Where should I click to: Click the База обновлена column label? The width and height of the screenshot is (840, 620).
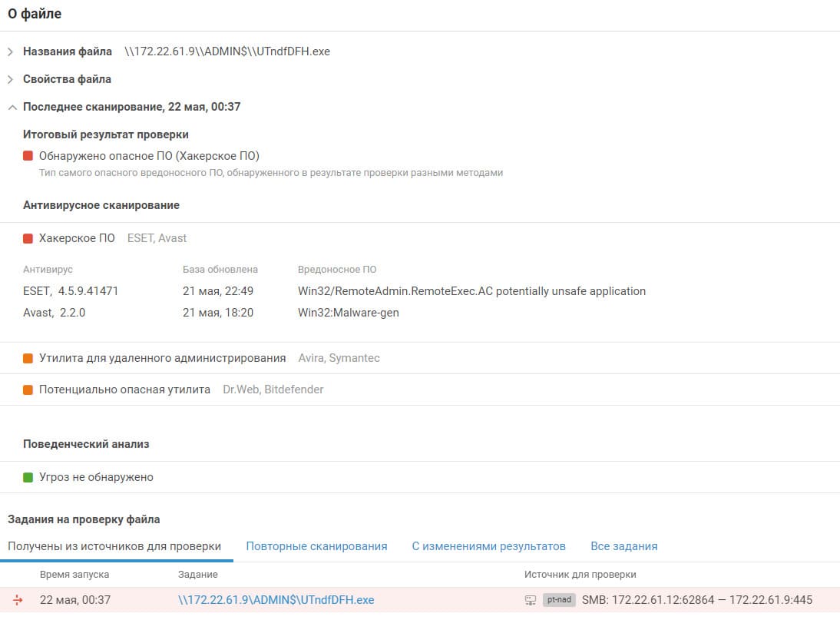pos(220,270)
